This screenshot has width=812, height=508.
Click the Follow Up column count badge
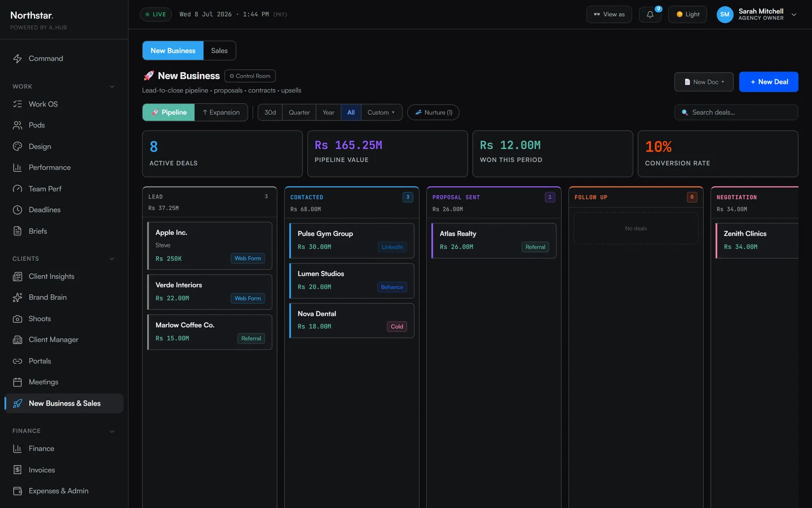[692, 197]
